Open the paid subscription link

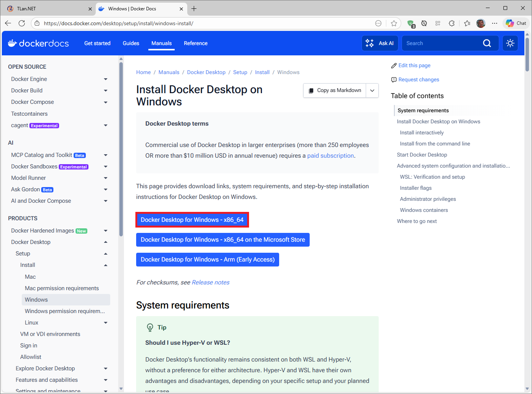pyautogui.click(x=330, y=156)
